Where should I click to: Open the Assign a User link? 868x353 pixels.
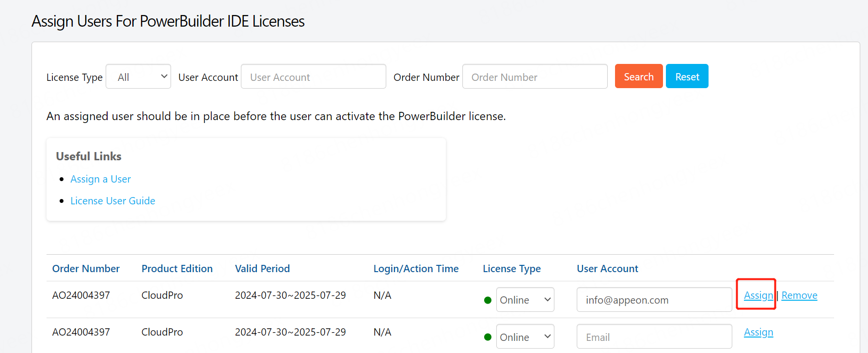(100, 179)
